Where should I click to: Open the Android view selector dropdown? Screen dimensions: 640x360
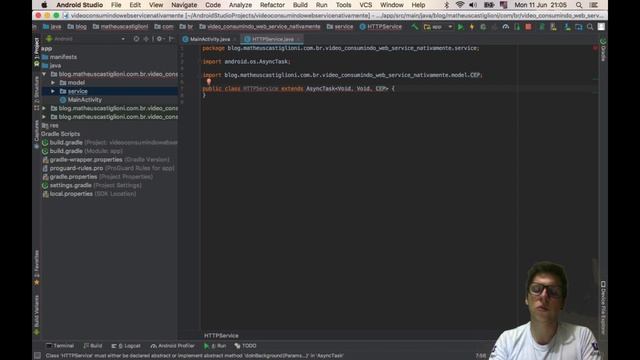coord(85,39)
